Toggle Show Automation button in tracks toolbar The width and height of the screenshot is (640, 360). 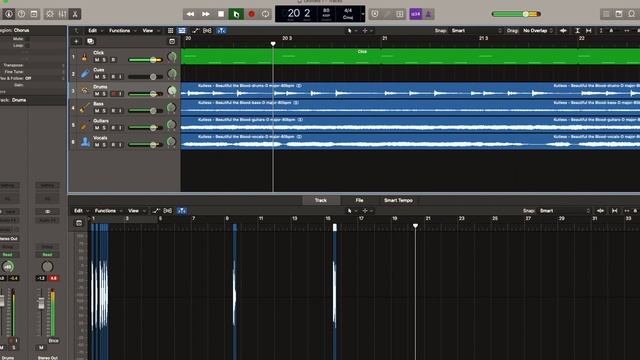click(196, 31)
